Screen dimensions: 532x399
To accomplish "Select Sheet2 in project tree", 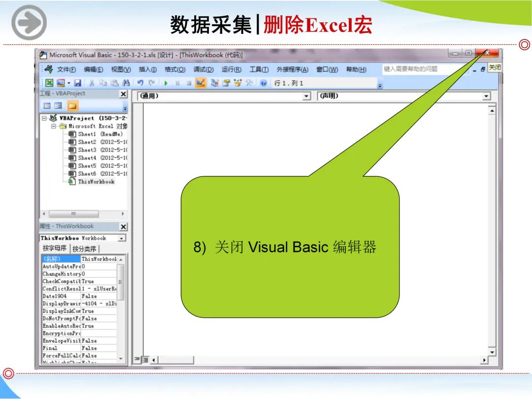I will point(98,142).
